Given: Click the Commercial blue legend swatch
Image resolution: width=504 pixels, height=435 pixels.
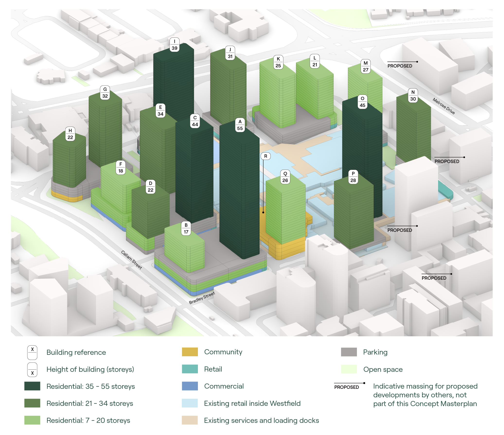Looking at the screenshot, I should click(x=190, y=386).
